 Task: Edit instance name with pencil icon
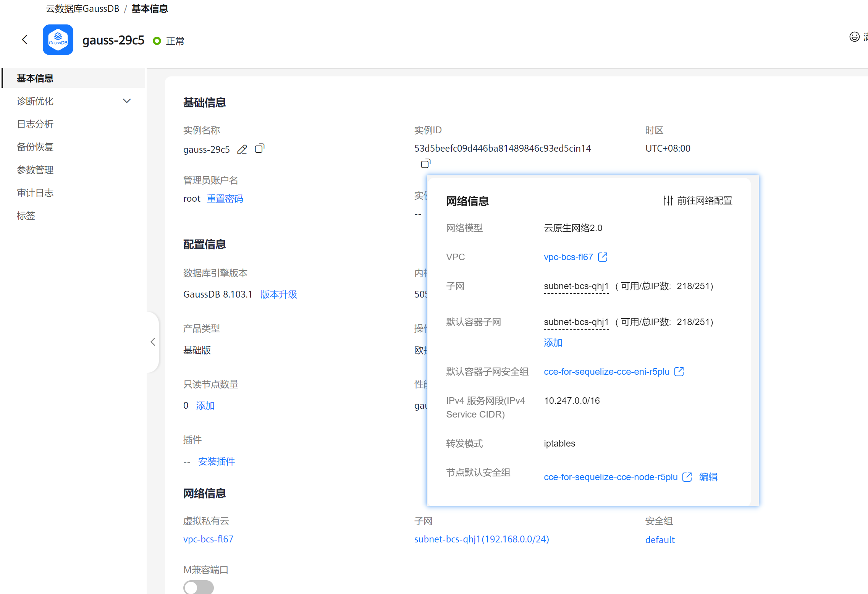coord(242,149)
